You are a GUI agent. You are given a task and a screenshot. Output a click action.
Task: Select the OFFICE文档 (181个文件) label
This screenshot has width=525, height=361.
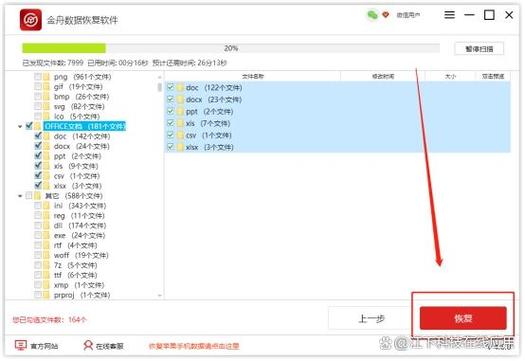coord(85,126)
